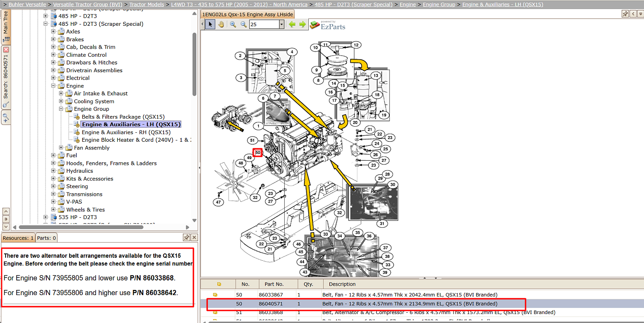Open Engine Group breadcrumb link
The height and width of the screenshot is (323, 644).
[x=439, y=4]
